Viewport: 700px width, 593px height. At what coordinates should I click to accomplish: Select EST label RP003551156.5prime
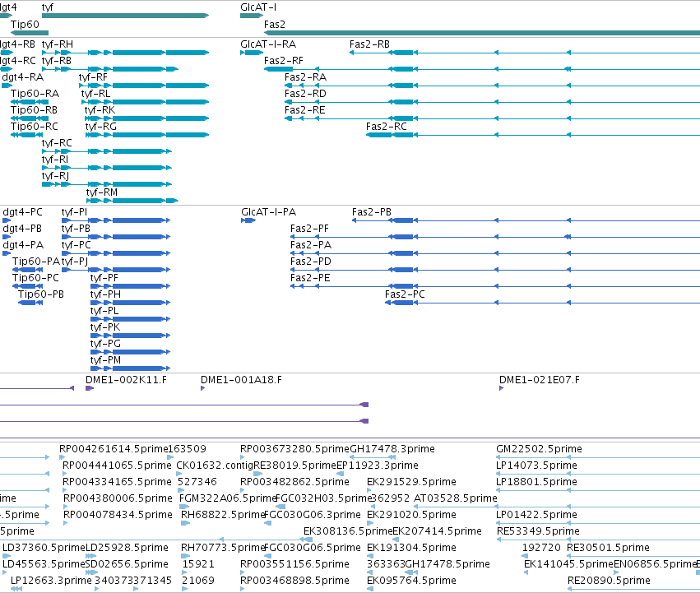click(294, 564)
